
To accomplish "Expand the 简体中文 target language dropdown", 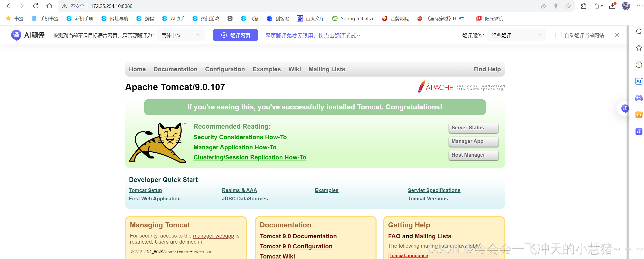I will pyautogui.click(x=181, y=35).
